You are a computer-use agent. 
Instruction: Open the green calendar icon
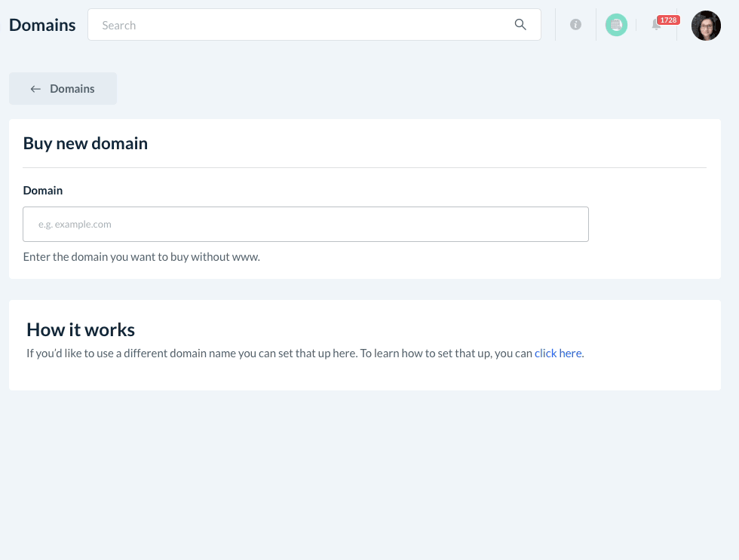(x=616, y=25)
